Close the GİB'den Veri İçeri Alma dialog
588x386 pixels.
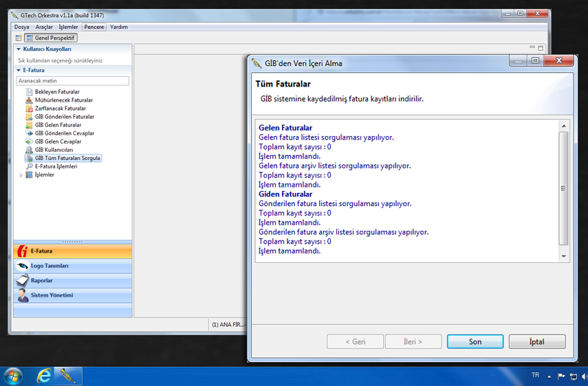[x=558, y=60]
